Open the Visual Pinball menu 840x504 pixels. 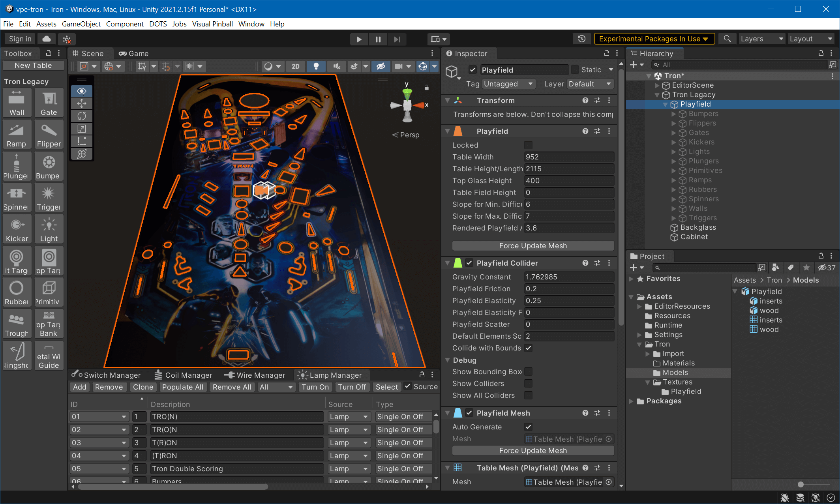point(212,24)
